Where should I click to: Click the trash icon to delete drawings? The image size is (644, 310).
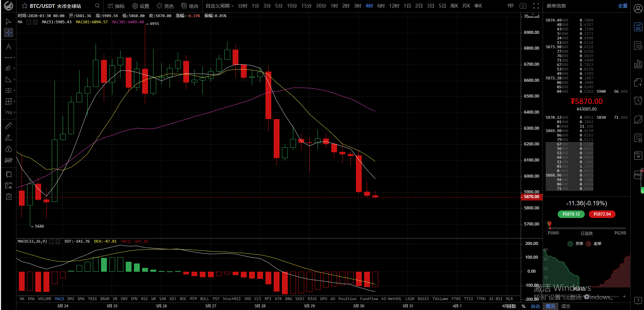point(9,196)
